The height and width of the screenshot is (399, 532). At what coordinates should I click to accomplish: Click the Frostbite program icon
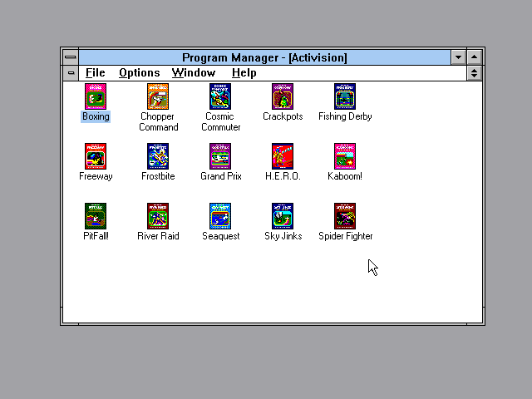(158, 156)
